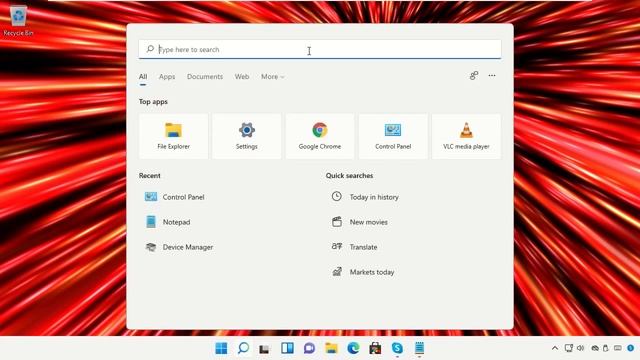640x360 pixels.
Task: Select the All search tab
Action: 143,76
